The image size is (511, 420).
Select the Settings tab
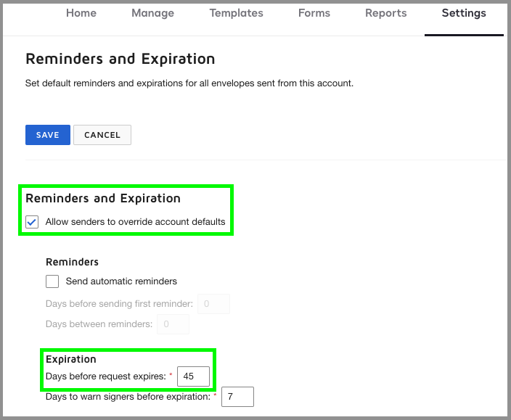pos(464,13)
